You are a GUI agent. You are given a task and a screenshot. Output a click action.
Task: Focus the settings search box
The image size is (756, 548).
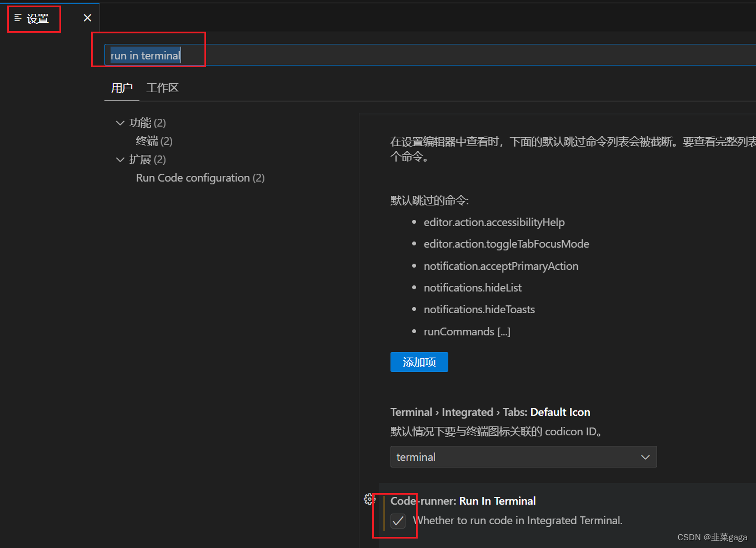(430, 55)
